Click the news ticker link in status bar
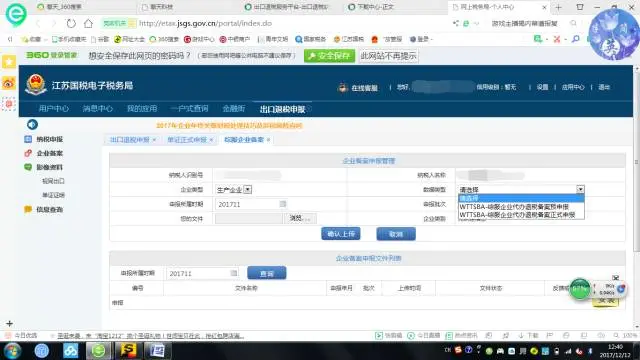 click(x=150, y=336)
